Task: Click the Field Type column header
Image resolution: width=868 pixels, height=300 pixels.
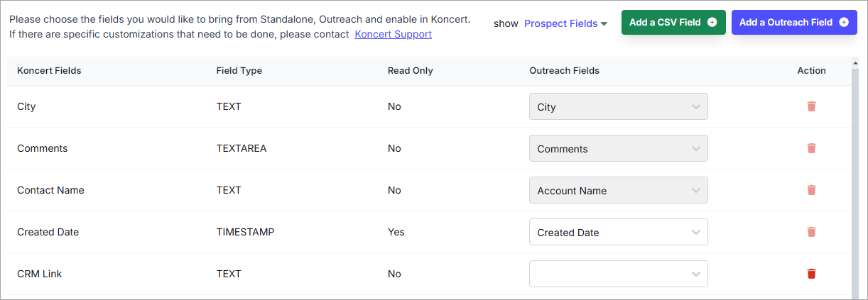Action: [239, 71]
